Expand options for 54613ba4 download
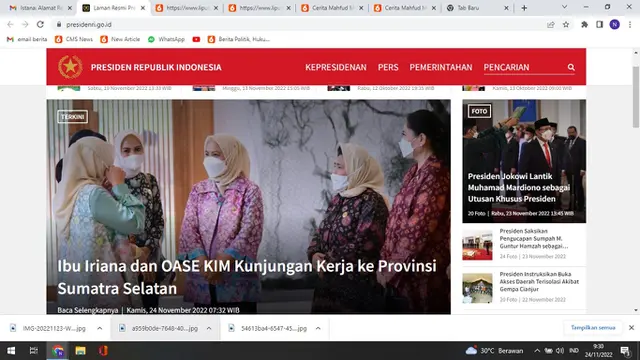 point(318,328)
